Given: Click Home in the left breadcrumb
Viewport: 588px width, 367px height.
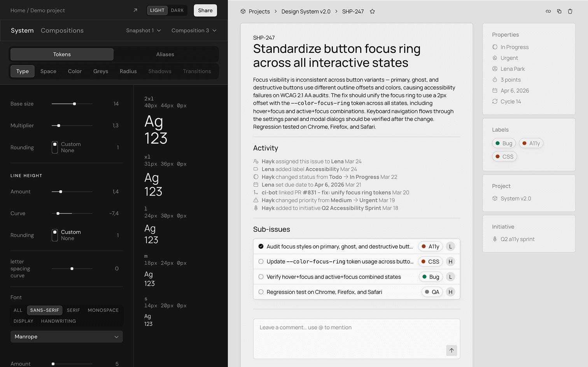Looking at the screenshot, I should (18, 10).
